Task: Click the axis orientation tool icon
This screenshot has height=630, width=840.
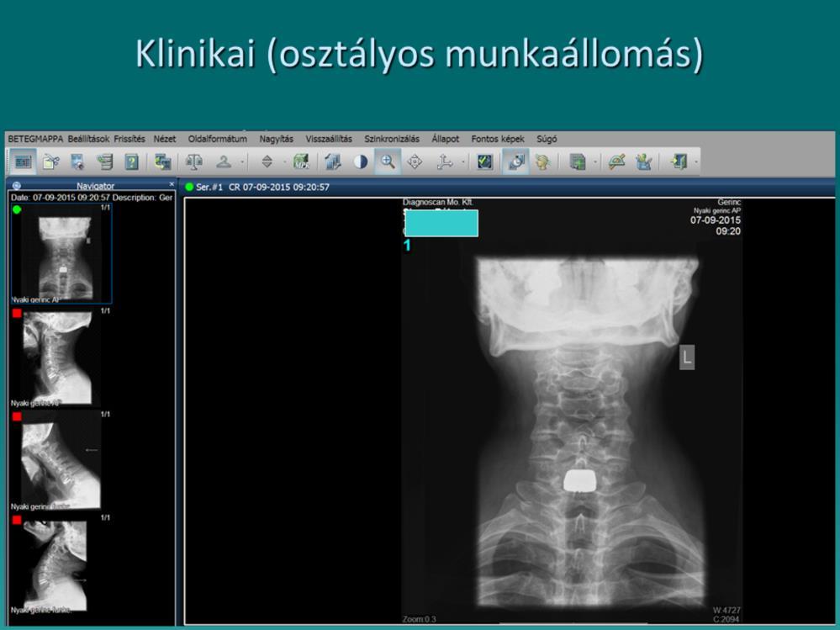Action: [445, 161]
